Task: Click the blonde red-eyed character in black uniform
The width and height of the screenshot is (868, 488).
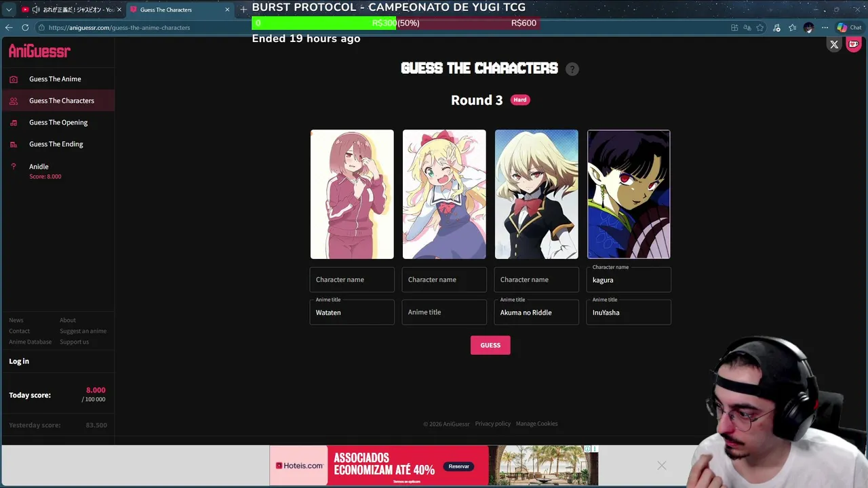Action: [536, 195]
